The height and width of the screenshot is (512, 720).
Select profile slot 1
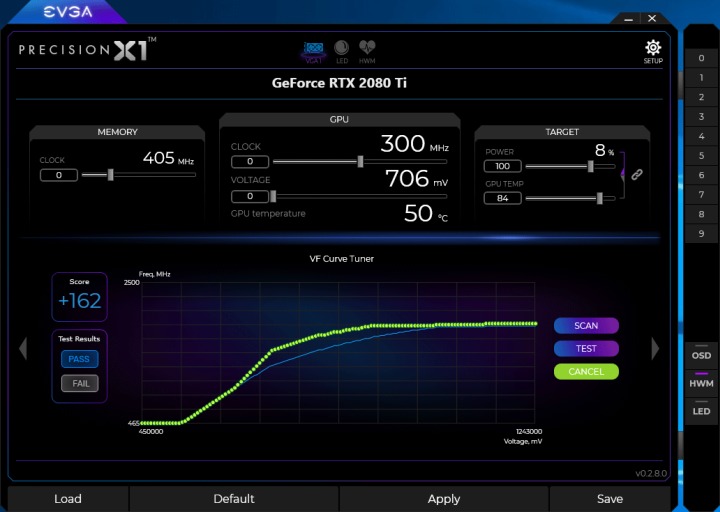point(701,78)
